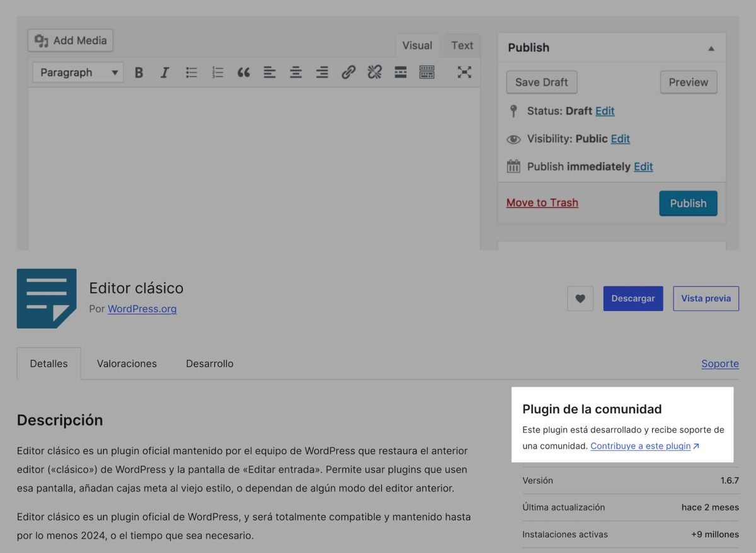Collapse the Publish panel arrow
This screenshot has width=756, height=553.
pos(711,48)
